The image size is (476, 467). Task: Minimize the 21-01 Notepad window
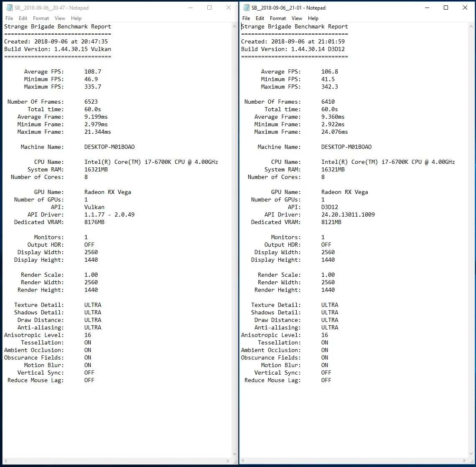pyautogui.click(x=427, y=8)
